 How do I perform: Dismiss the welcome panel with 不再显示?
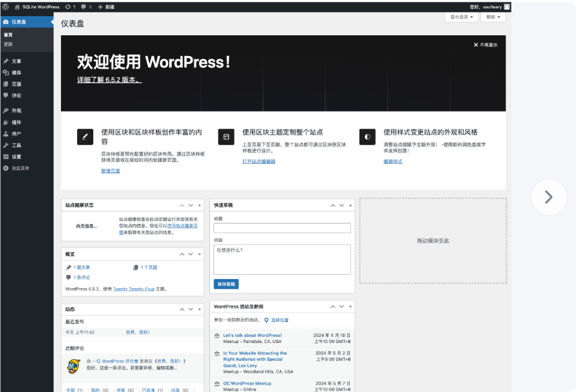point(485,45)
